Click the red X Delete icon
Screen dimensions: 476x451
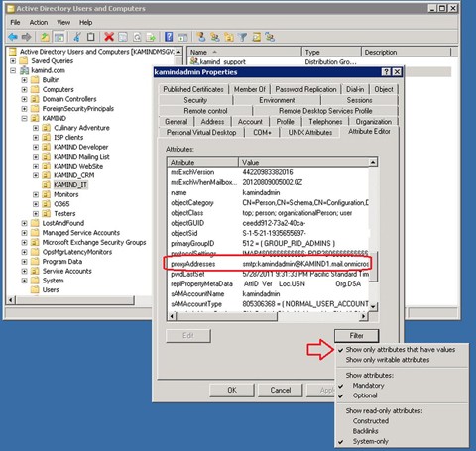(109, 37)
